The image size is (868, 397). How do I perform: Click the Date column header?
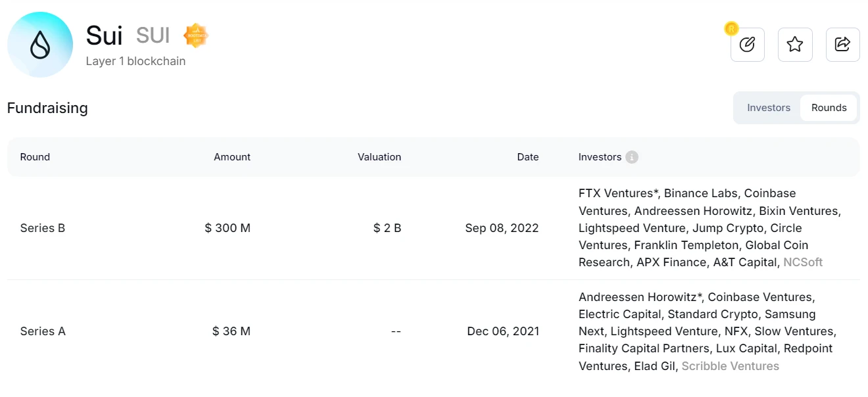[527, 157]
